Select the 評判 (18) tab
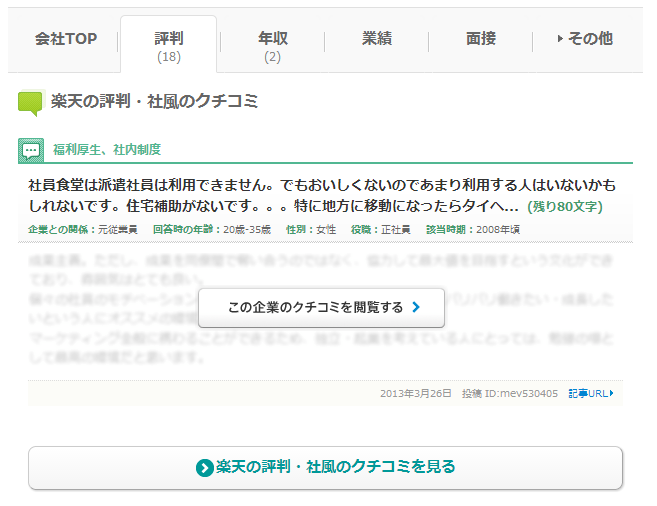Image resolution: width=657 pixels, height=506 pixels. click(x=169, y=44)
